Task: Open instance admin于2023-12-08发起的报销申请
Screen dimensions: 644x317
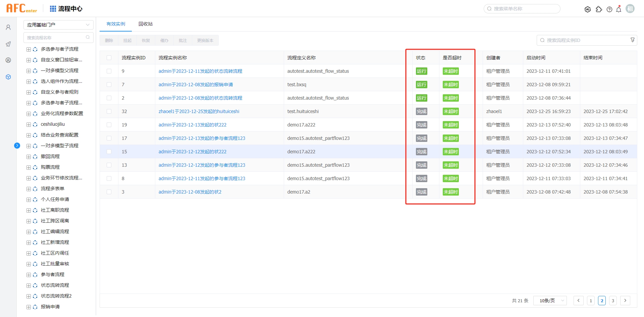Action: [196, 84]
